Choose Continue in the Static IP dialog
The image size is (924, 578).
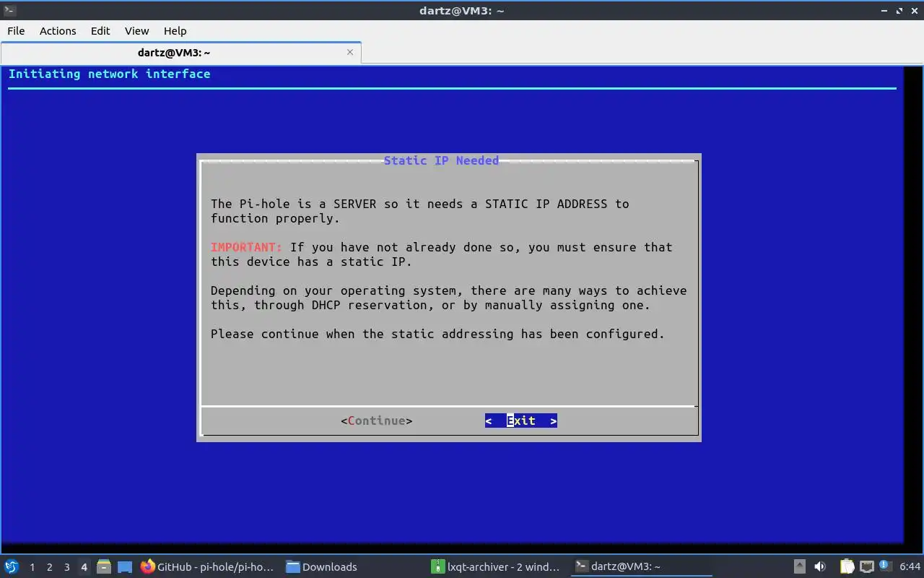[x=377, y=420]
